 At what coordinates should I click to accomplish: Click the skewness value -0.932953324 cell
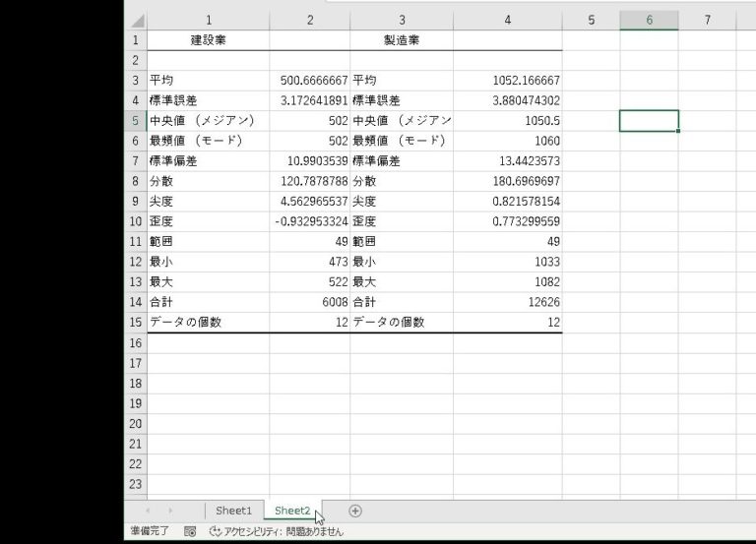click(309, 221)
